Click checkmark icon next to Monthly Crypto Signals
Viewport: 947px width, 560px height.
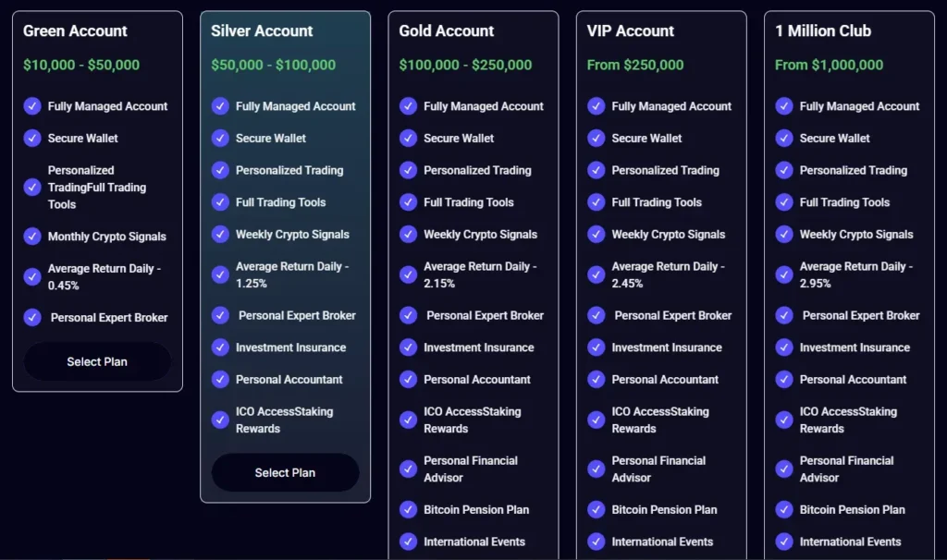tap(32, 236)
